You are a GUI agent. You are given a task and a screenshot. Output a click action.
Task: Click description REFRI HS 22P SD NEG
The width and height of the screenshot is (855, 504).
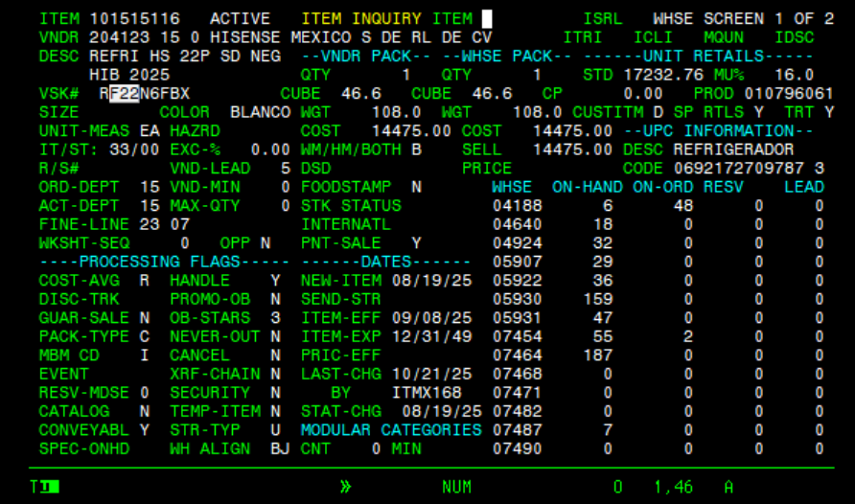point(185,57)
